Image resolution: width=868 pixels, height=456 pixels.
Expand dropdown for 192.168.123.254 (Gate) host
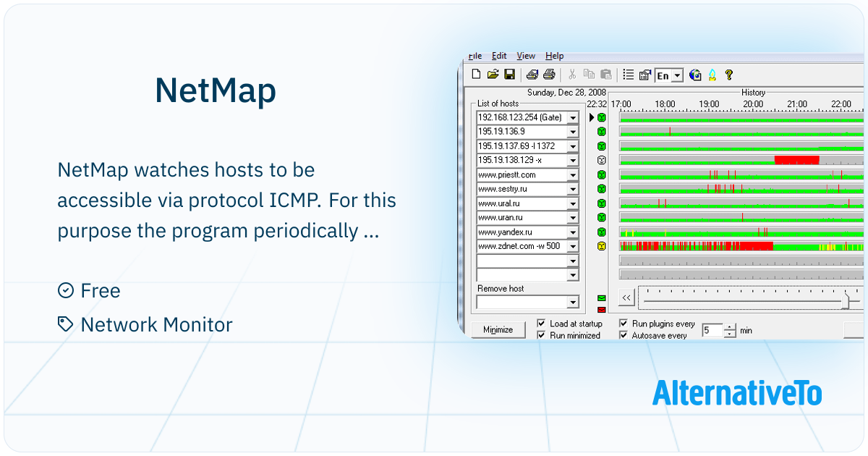coord(573,117)
